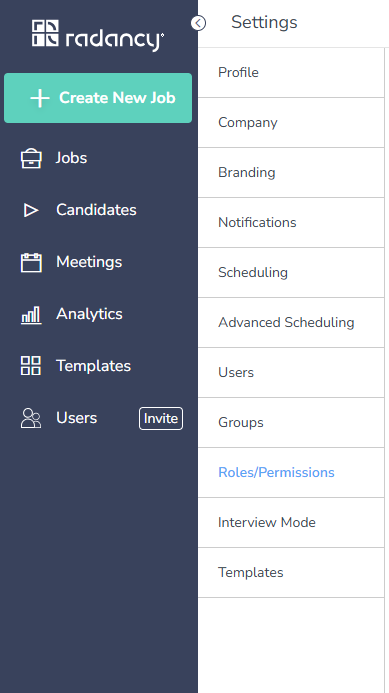
Task: Open Templates in the dark sidebar
Action: [93, 366]
